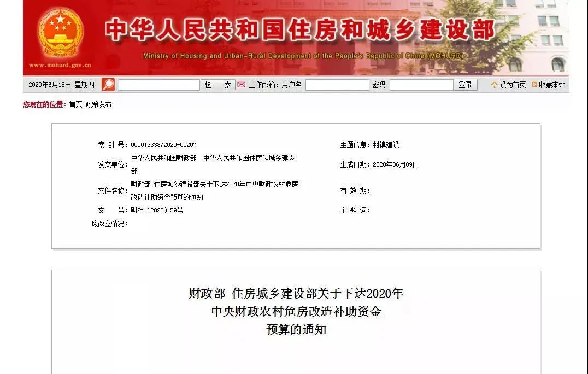Screen dimensions: 588x374
Task: Click the orange magnifier search icon
Action: 108,85
